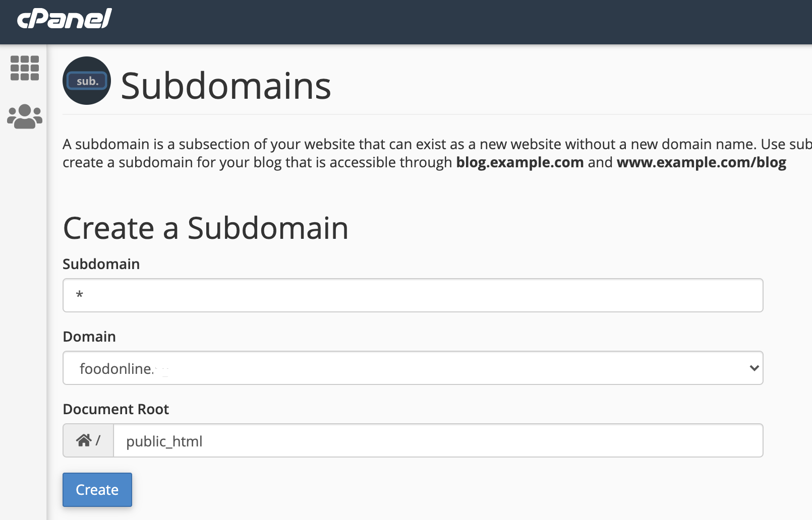Click into the public_html Document Root field
Screen dimensions: 812x520
click(438, 441)
